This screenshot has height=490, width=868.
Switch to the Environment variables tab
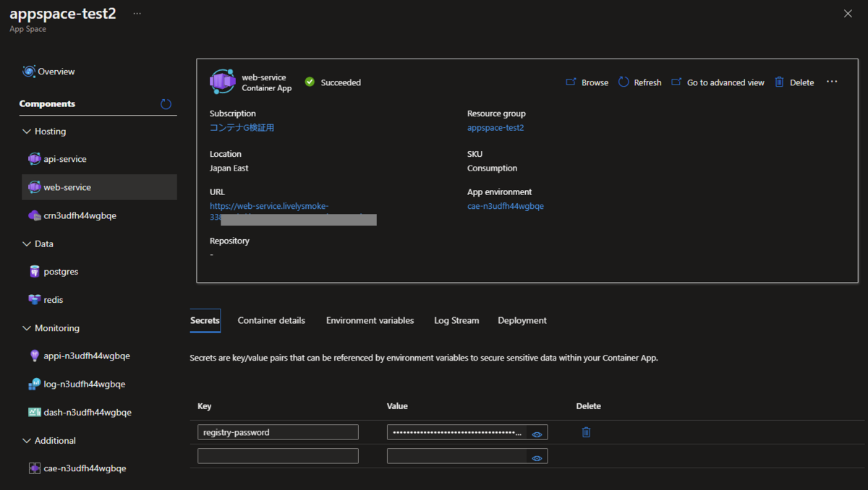tap(370, 320)
